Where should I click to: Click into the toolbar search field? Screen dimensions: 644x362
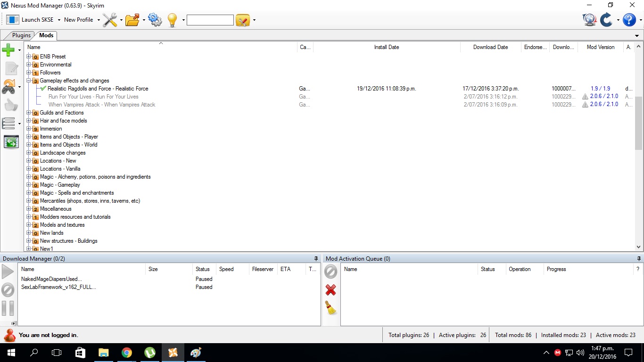(210, 20)
